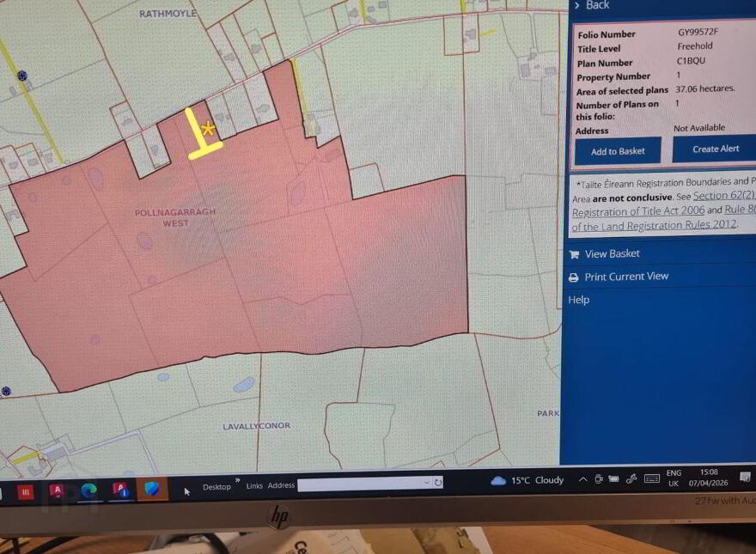Image resolution: width=756 pixels, height=554 pixels.
Task: Switch the ENG UK input language
Action: click(674, 478)
